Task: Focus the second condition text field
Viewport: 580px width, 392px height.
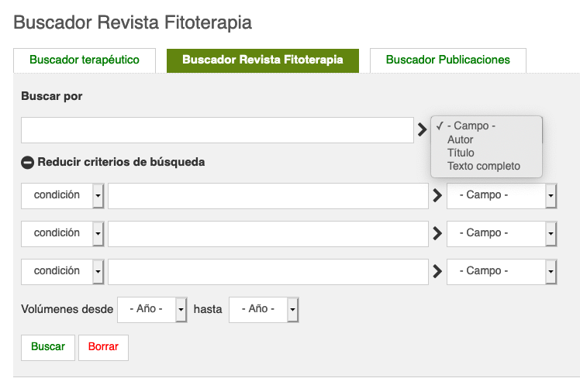Action: [268, 234]
